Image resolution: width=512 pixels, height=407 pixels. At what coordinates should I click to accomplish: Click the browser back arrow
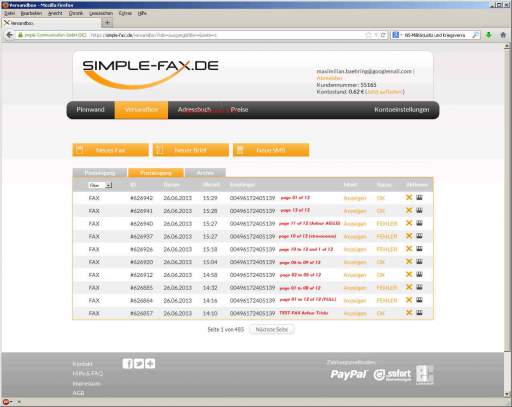pos(9,35)
